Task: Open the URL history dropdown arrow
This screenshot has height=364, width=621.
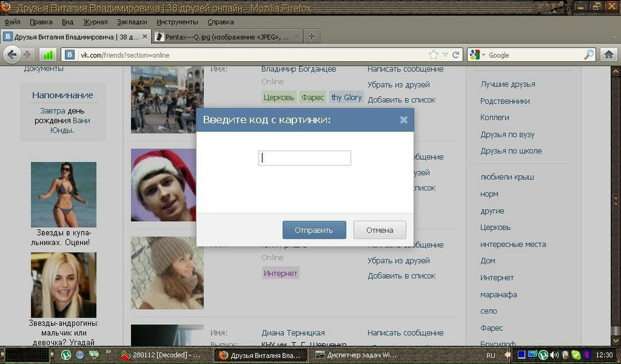Action: pyautogui.click(x=445, y=55)
